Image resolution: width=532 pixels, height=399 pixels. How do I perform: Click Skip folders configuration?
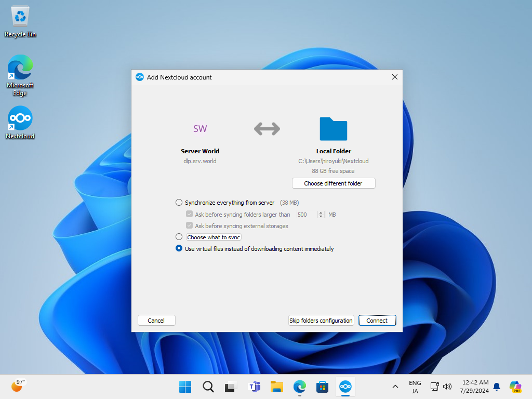tap(321, 320)
